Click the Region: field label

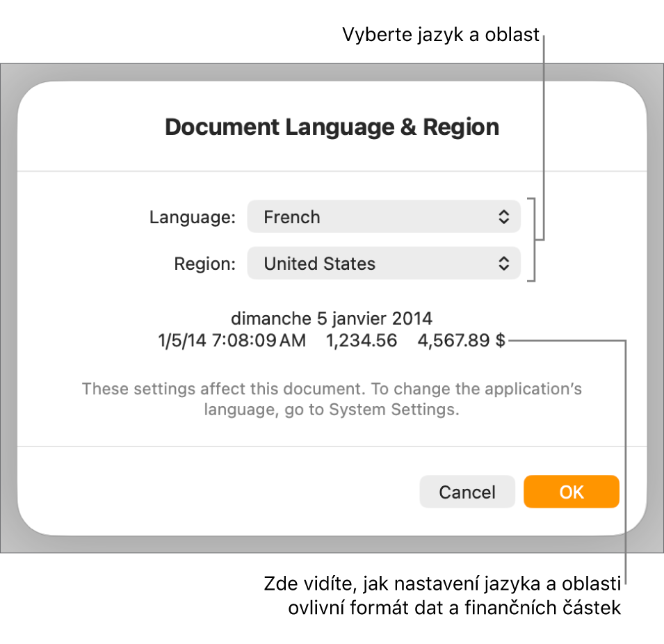coord(204,264)
